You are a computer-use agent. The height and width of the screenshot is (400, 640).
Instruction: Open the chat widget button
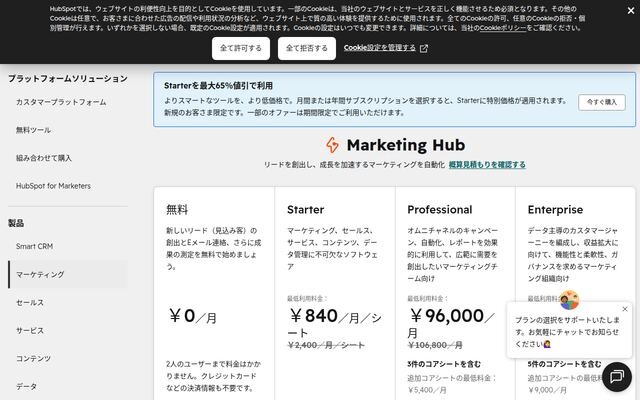click(x=617, y=376)
